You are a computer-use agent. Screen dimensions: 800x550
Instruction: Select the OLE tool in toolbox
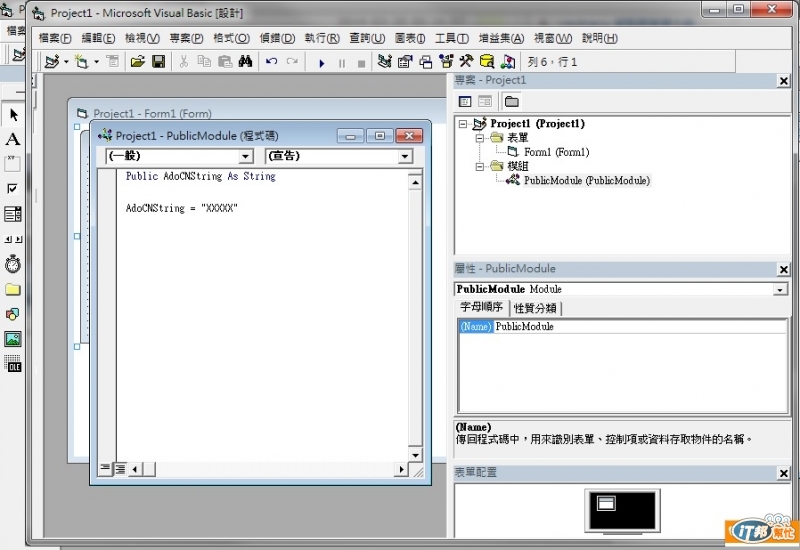[x=13, y=364]
